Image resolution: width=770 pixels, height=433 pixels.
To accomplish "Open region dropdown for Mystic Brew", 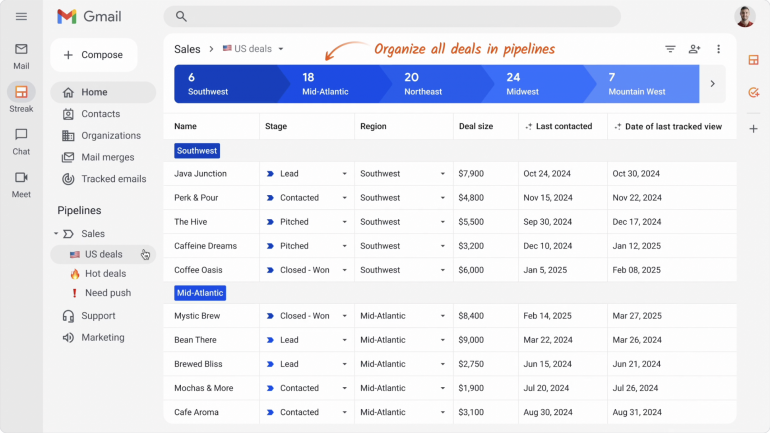I will [x=442, y=316].
